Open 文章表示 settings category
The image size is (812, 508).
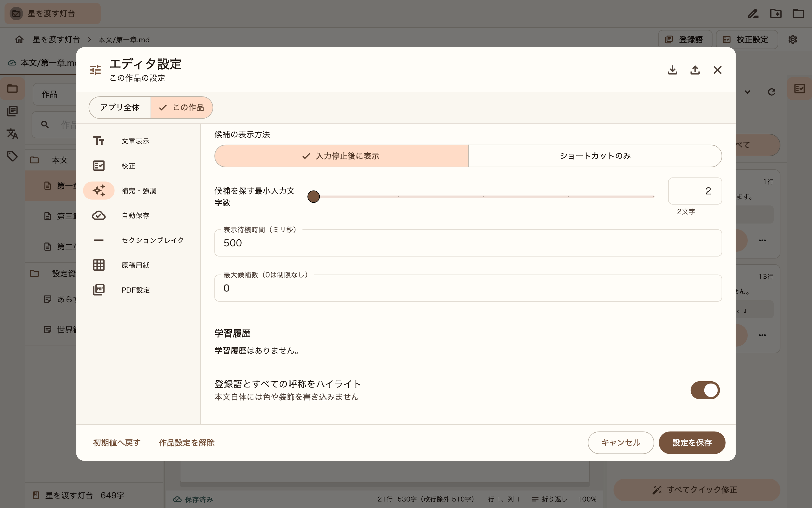(x=138, y=141)
